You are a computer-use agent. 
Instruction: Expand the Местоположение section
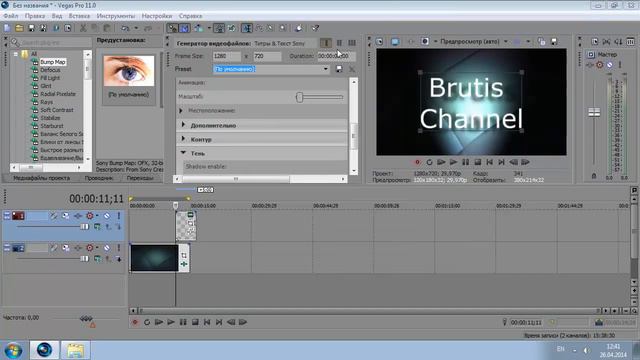181,111
